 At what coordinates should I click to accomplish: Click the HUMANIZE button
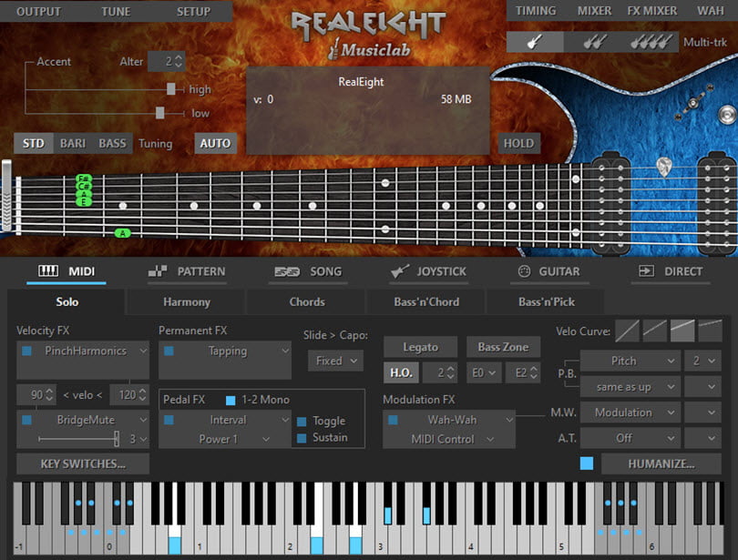coord(661,464)
